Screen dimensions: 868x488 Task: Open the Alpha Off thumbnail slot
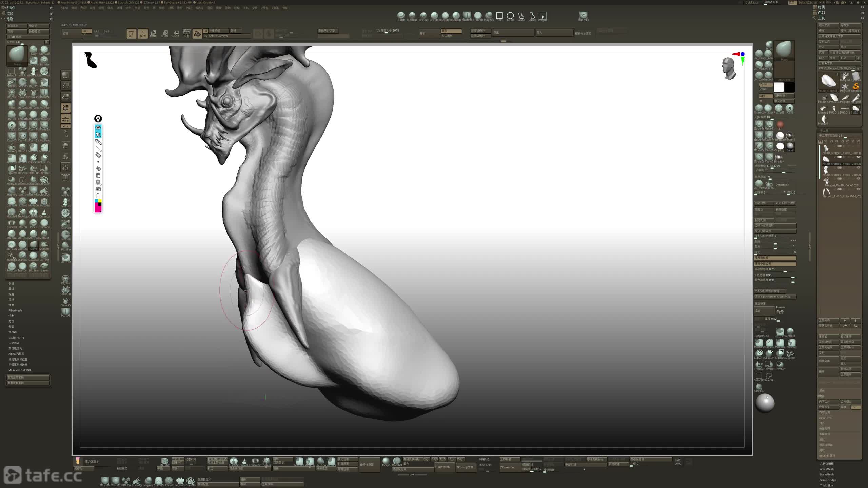[x=784, y=72]
